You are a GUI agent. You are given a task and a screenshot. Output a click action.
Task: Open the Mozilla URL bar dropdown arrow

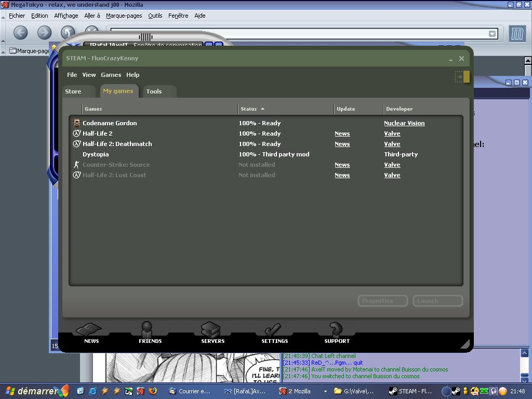pyautogui.click(x=492, y=34)
